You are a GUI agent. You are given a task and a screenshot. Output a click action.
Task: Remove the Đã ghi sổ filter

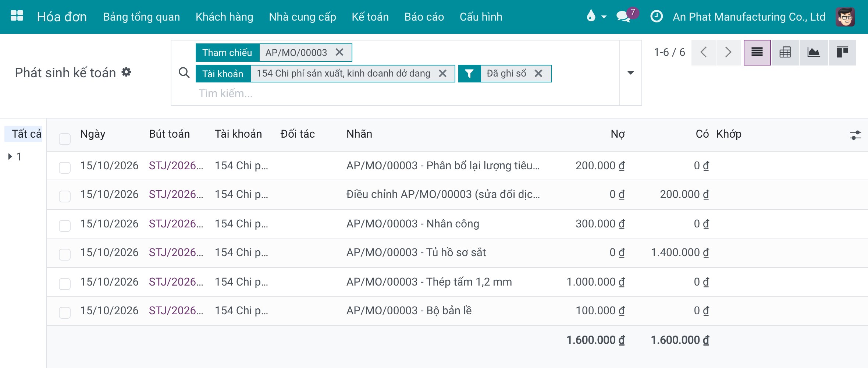(538, 74)
